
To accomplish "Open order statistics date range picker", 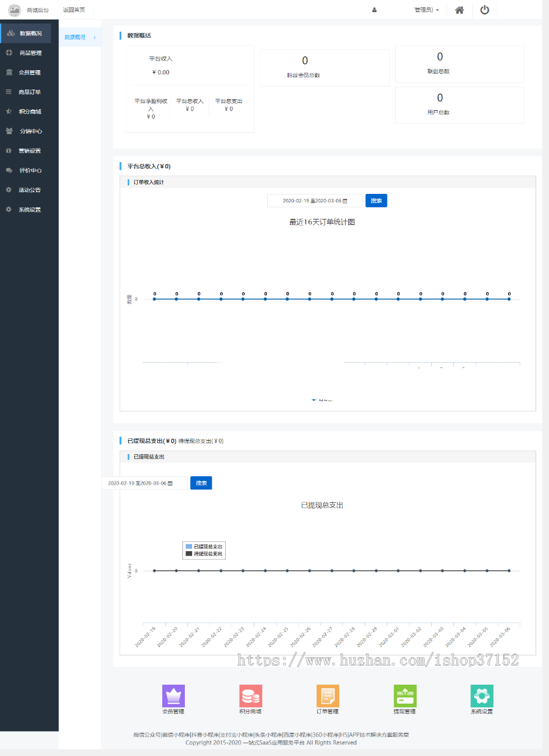I will (x=315, y=201).
